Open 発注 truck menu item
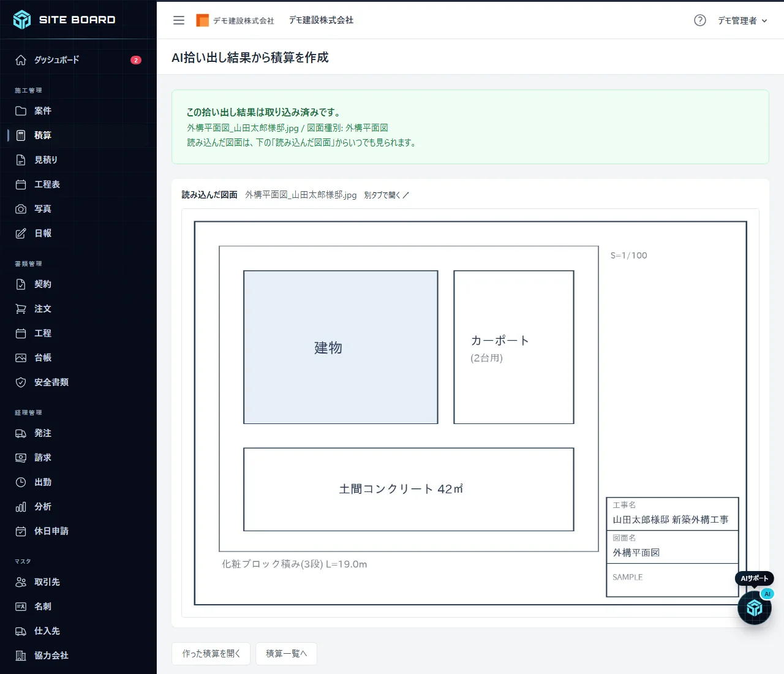The image size is (784, 674). click(78, 433)
